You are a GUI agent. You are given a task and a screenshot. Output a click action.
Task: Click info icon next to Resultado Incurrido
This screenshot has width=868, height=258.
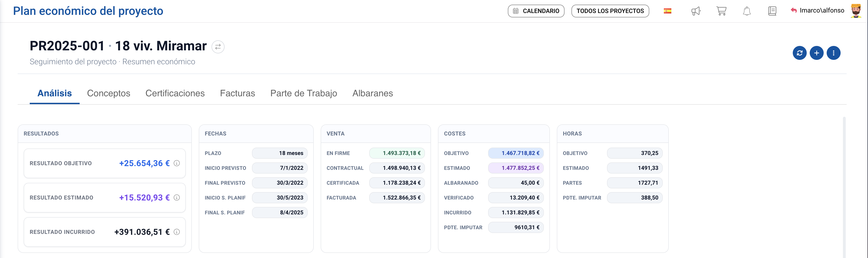(176, 232)
